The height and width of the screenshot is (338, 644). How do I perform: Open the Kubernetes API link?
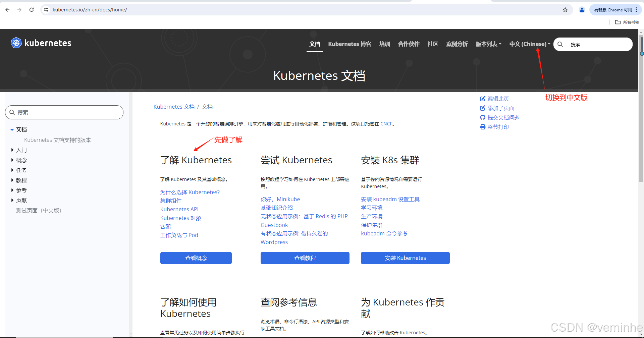pyautogui.click(x=179, y=209)
